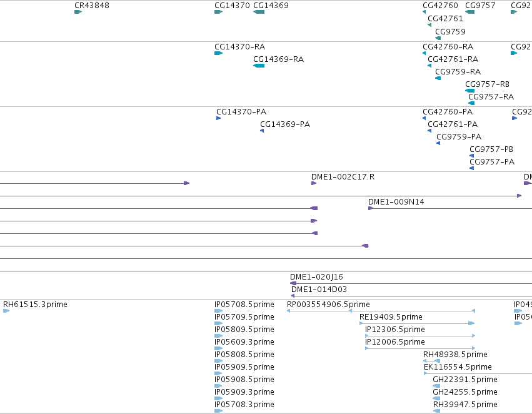Open EST GH22391.5prime
This screenshot has height=414, width=532.
pos(465,380)
